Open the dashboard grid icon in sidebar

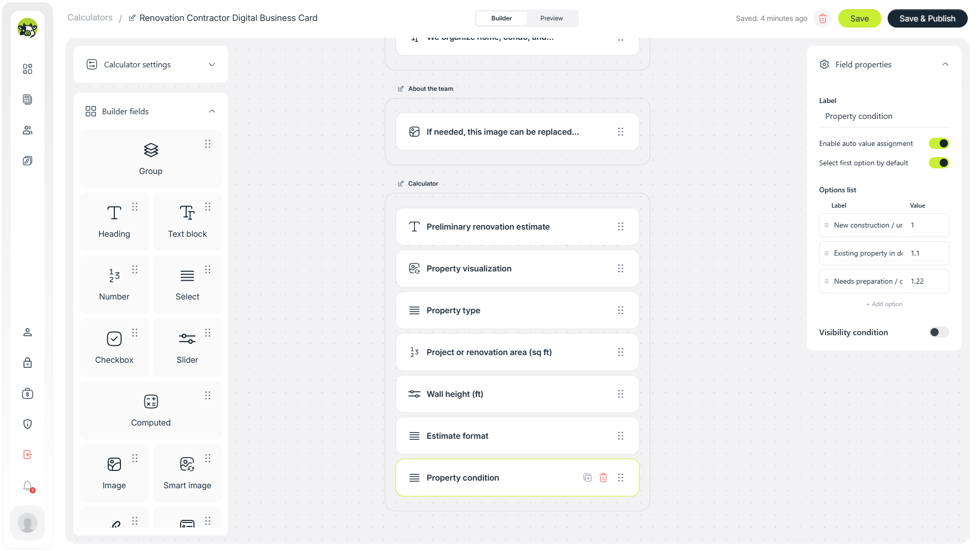pos(28,69)
